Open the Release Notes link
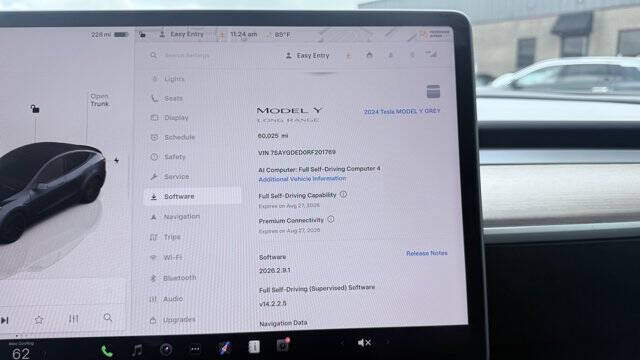The image size is (640, 360). click(x=427, y=253)
